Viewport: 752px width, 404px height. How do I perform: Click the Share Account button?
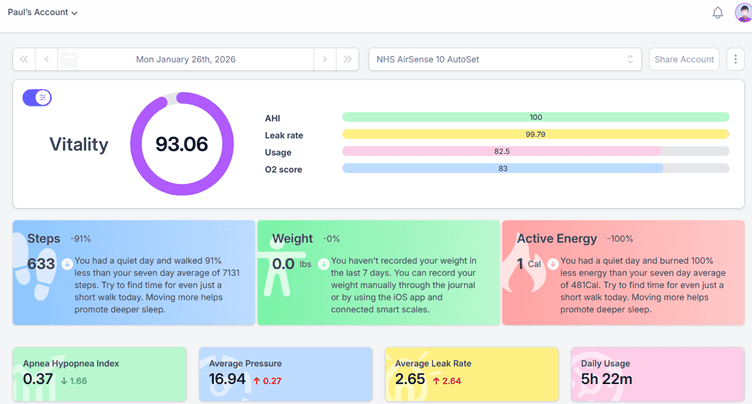pos(684,59)
